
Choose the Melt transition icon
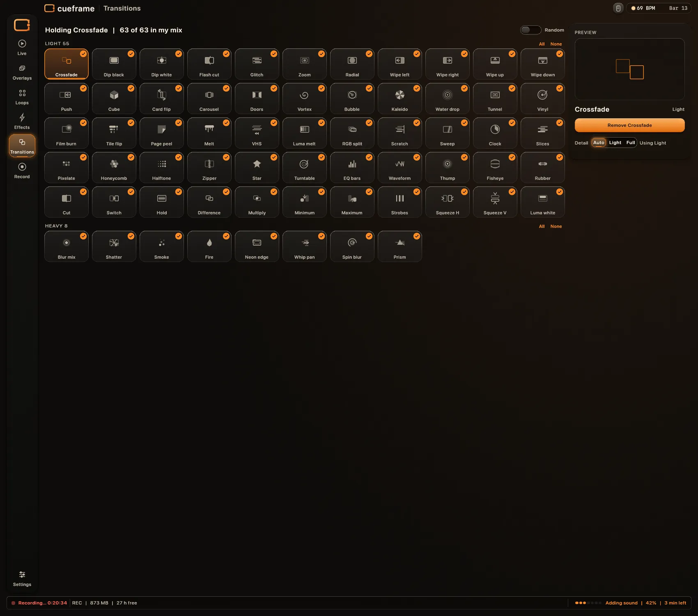coord(209,129)
